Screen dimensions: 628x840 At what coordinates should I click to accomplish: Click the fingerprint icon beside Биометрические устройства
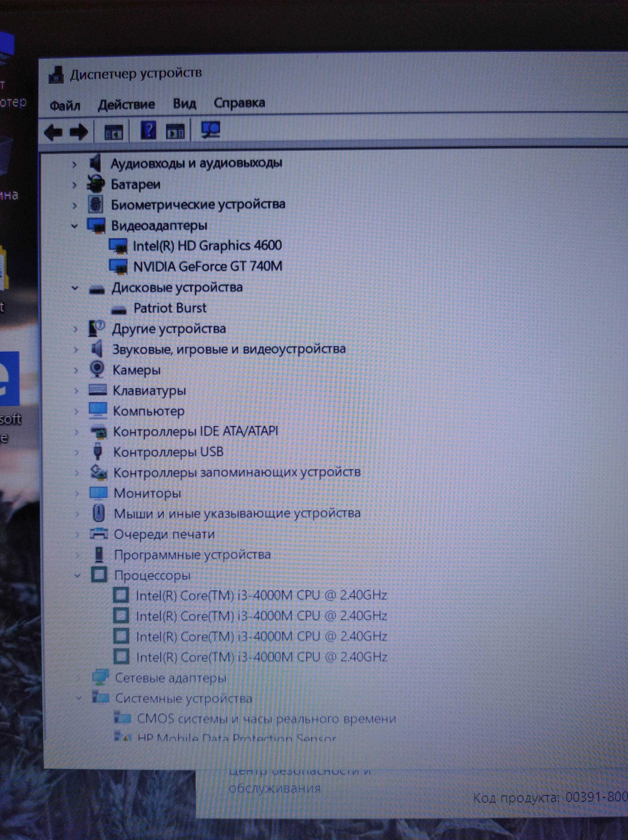96,204
